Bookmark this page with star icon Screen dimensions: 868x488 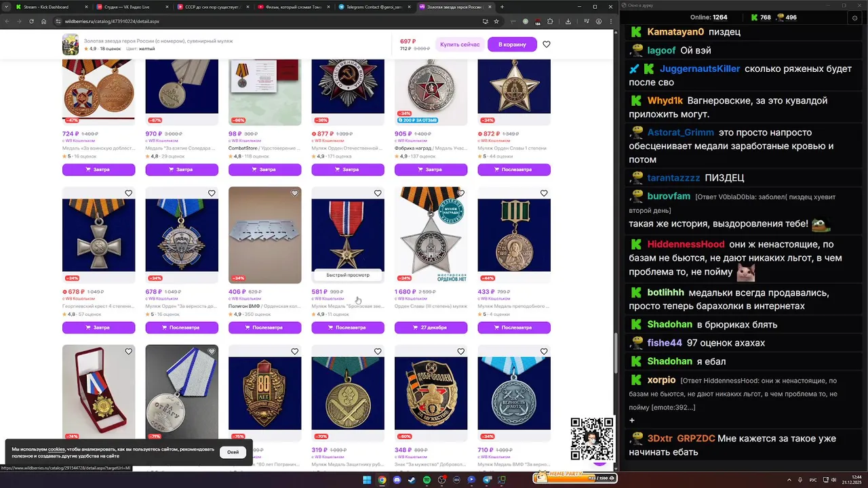click(x=496, y=21)
